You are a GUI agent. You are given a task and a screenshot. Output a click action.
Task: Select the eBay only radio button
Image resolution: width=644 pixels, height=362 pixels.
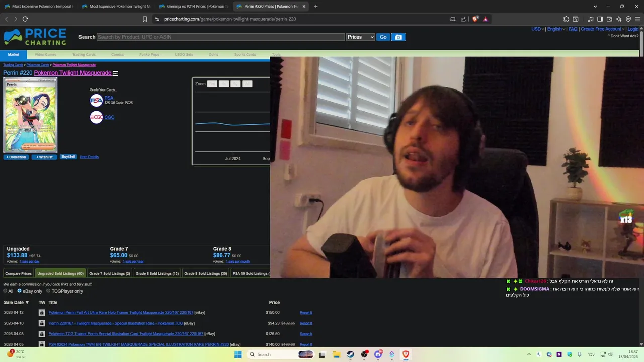20,291
